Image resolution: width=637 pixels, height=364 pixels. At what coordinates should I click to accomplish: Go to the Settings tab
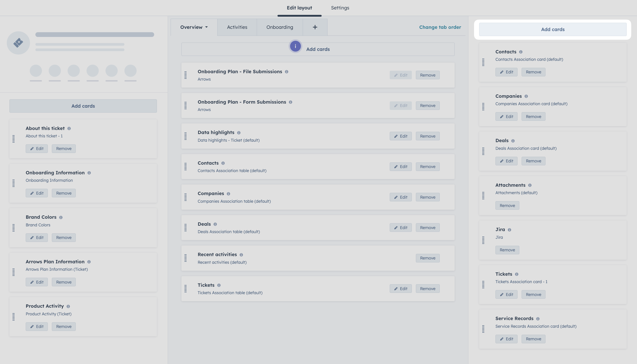[x=340, y=8]
